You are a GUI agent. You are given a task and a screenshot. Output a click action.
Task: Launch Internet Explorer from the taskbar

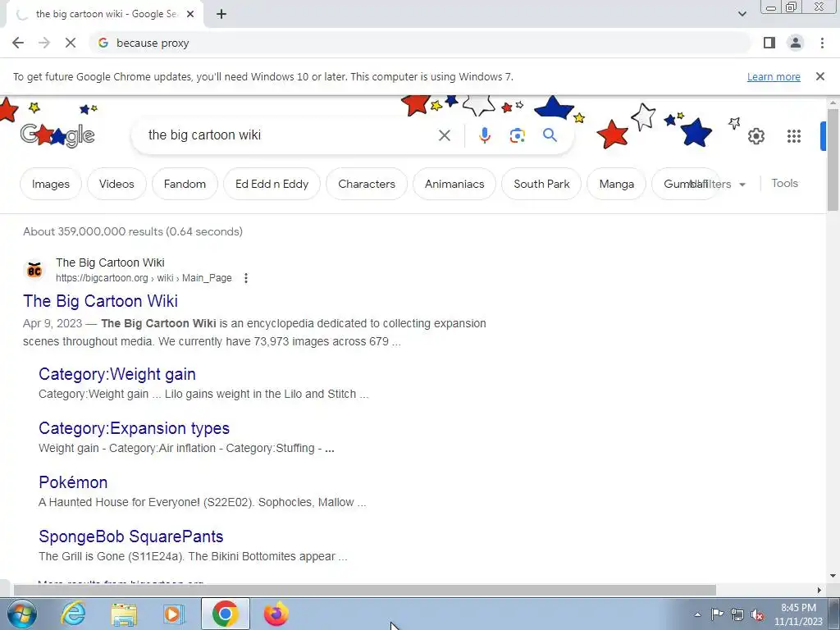click(73, 614)
